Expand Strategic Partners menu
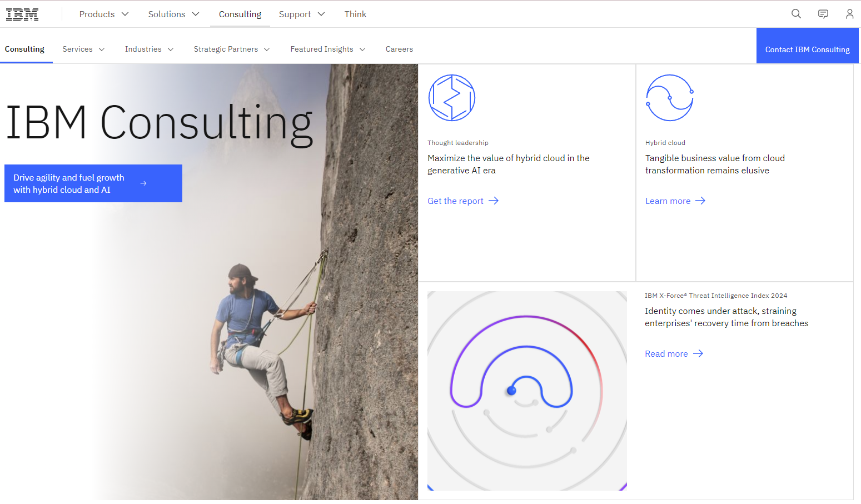The image size is (861, 504). (231, 49)
